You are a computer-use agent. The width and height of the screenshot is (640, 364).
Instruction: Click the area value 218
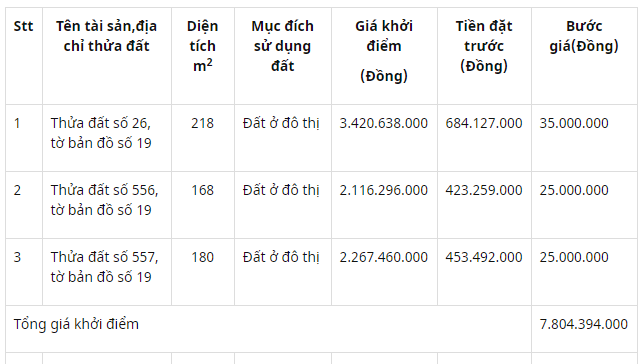[202, 123]
